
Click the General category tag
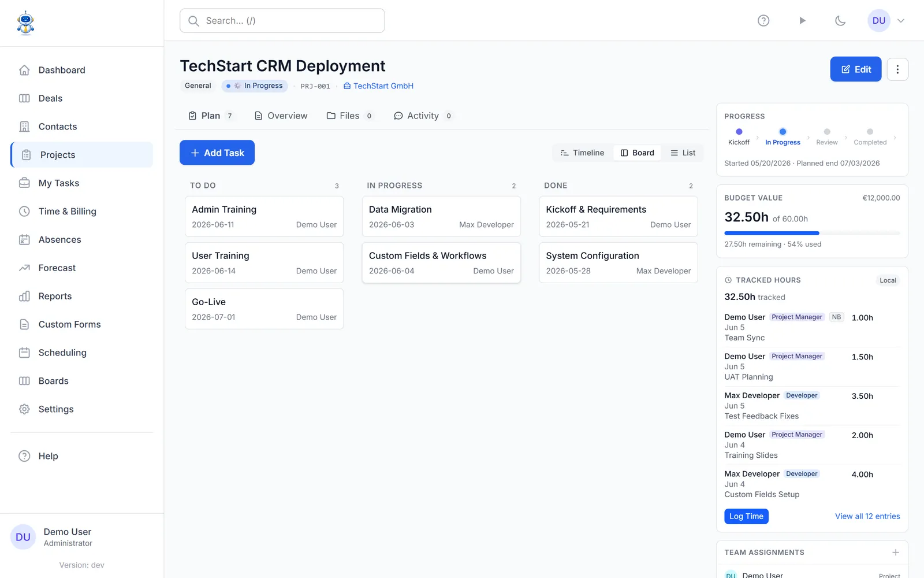coord(198,86)
